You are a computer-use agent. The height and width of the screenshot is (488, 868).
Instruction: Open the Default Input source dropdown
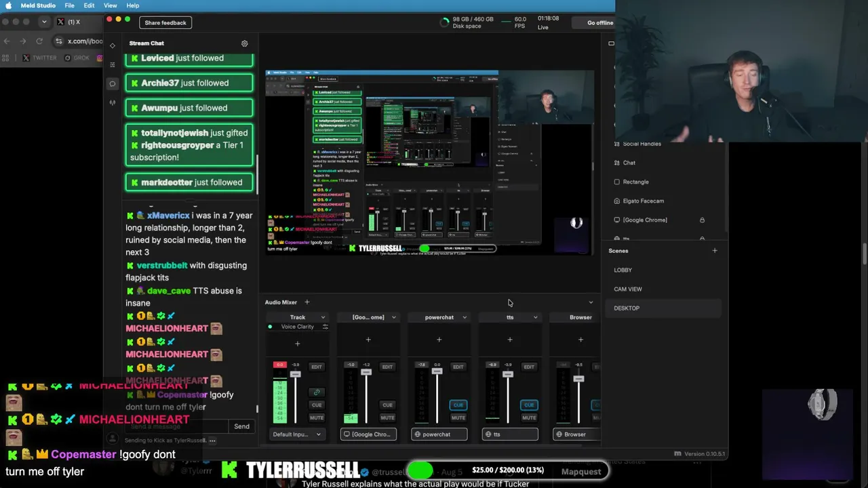pos(297,434)
